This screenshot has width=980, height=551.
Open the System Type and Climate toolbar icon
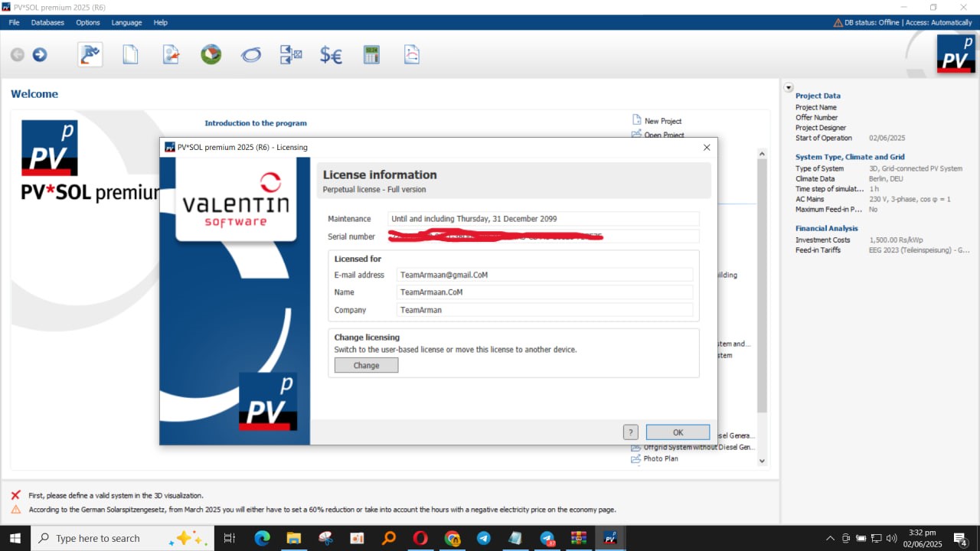171,54
